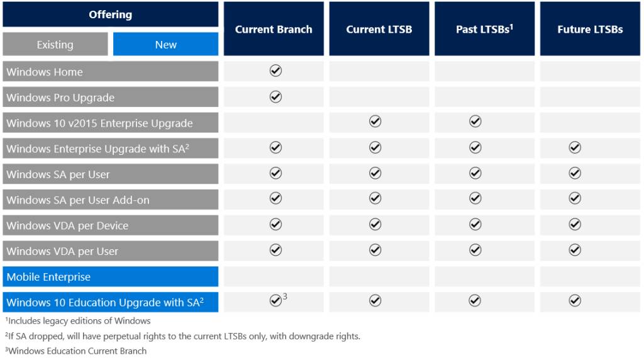Click the Windows Home Current Branch checkmark
This screenshot has width=644, height=362.
click(x=275, y=71)
